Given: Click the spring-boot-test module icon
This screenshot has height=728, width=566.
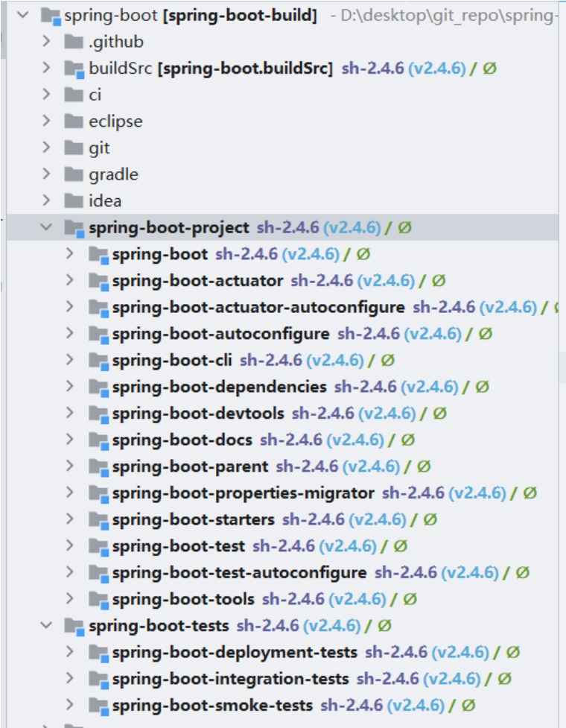Looking at the screenshot, I should point(98,546).
